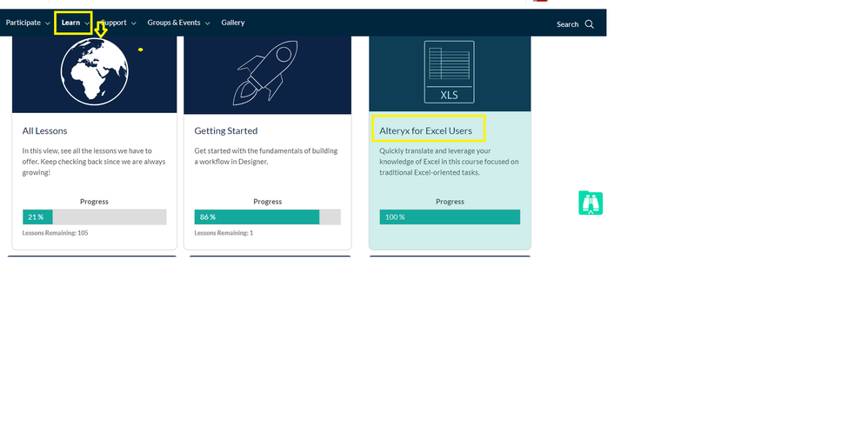This screenshot has width=868, height=426.
Task: Click the 'Lessons Remaining: 105' text
Action: coord(55,233)
